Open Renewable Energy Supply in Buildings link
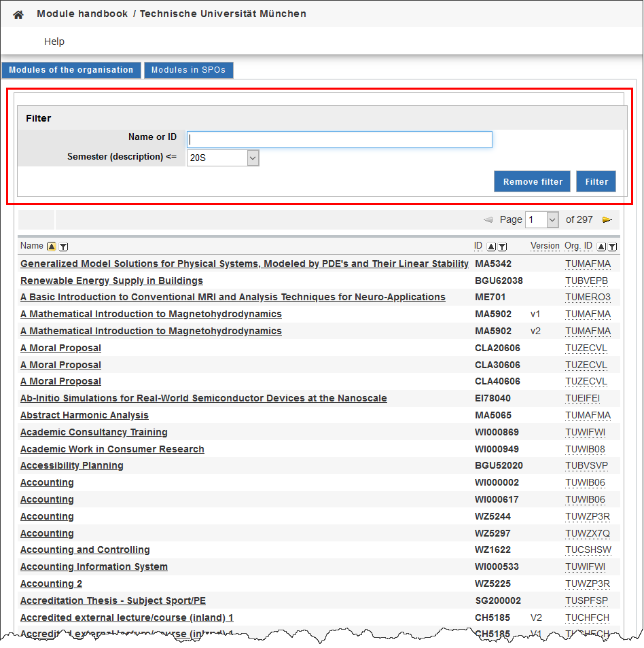This screenshot has height=648, width=644. click(111, 281)
